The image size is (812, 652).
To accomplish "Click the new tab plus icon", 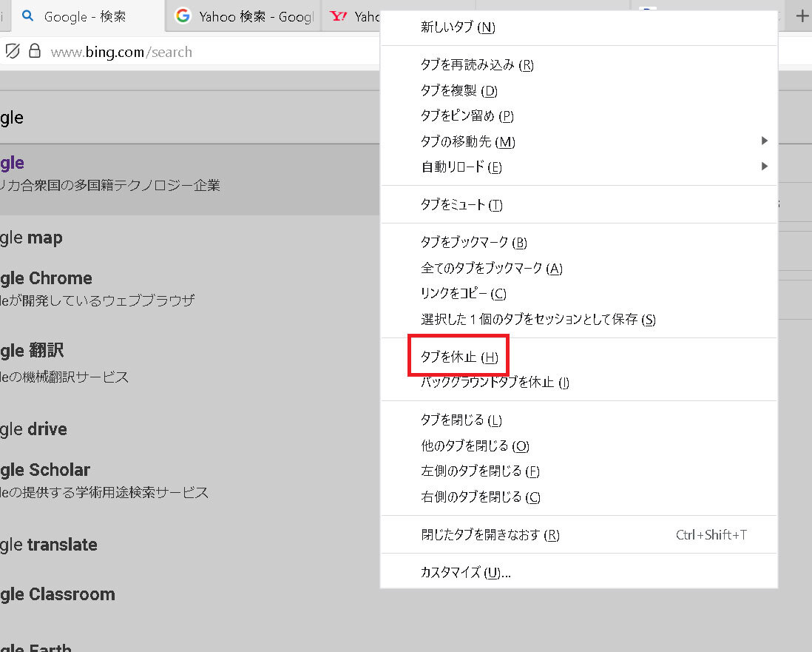I will click(x=802, y=16).
